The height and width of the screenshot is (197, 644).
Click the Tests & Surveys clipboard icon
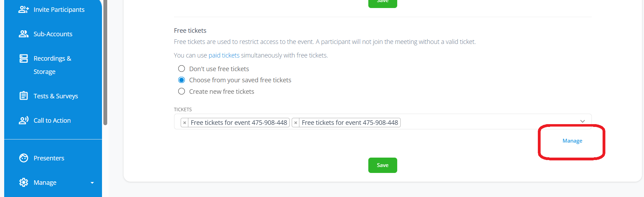(x=23, y=96)
